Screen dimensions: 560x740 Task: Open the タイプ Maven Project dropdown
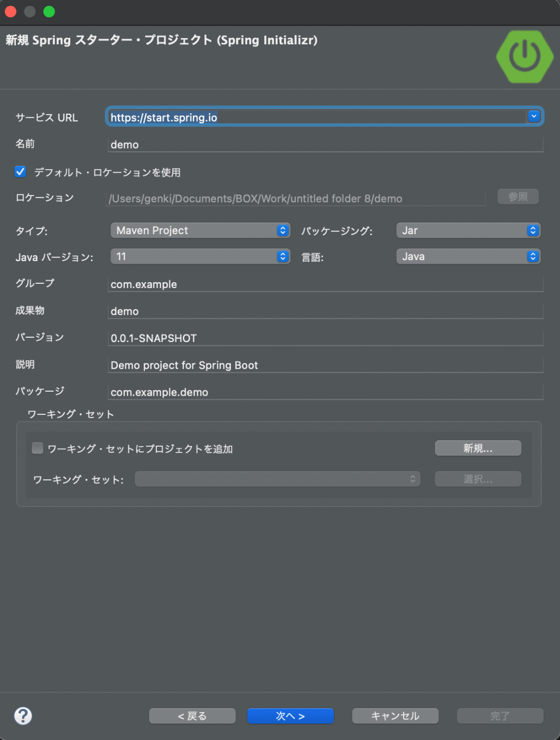(200, 230)
